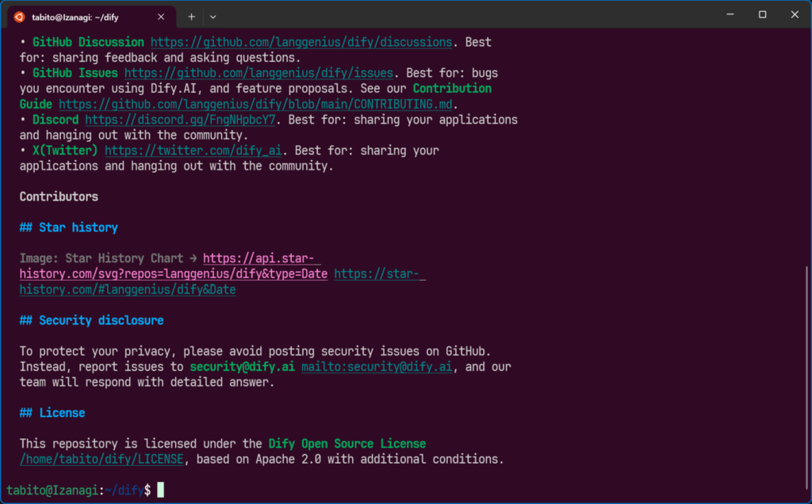This screenshot has height=504, width=812.
Task: Click the '## Security disclosure' heading
Action: tap(92, 321)
